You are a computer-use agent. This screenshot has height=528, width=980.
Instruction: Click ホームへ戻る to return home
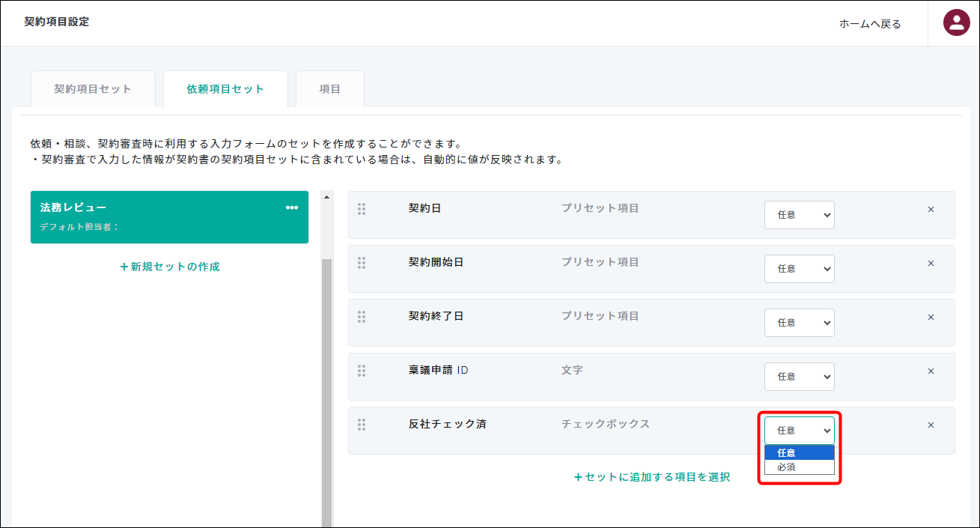coord(871,23)
